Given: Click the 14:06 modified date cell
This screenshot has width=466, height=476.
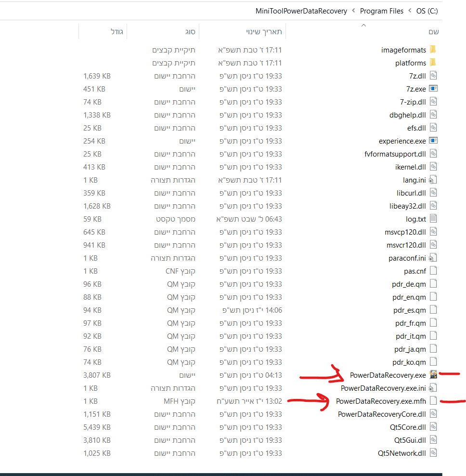Looking at the screenshot, I should 252,310.
